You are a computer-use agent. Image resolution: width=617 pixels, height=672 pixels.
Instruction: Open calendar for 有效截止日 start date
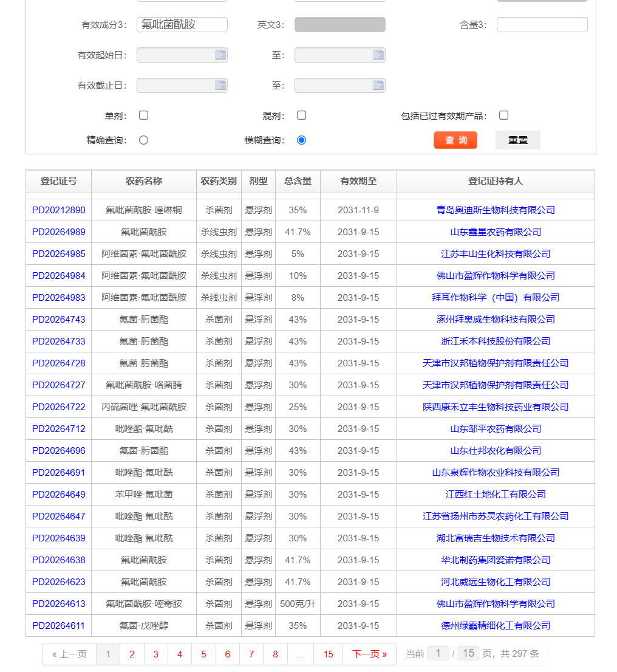click(220, 86)
